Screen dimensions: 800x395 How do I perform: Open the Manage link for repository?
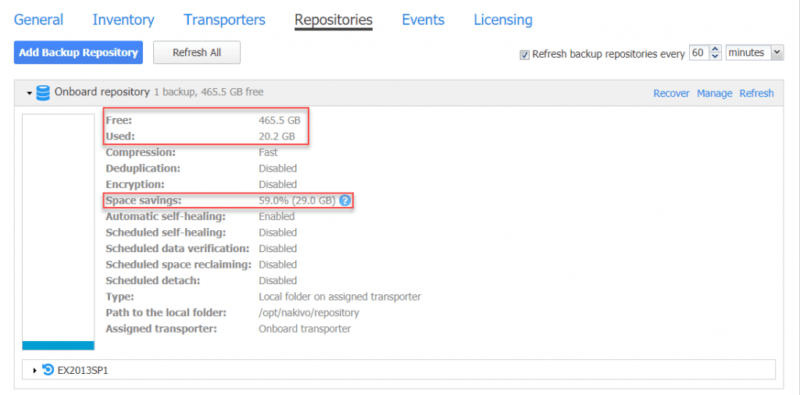tap(714, 93)
